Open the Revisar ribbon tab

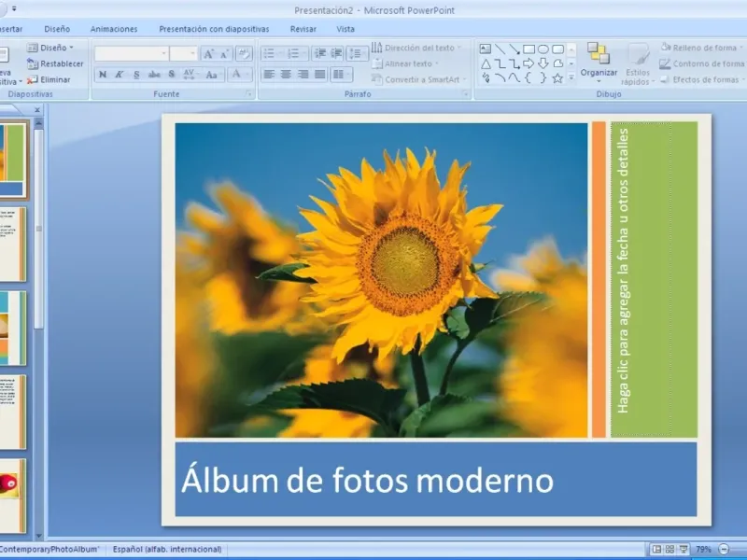pyautogui.click(x=303, y=29)
